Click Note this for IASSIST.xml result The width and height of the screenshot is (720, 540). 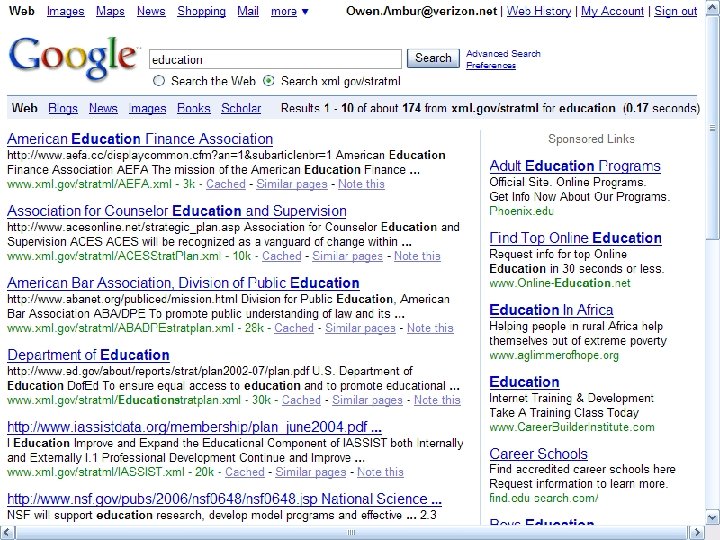pyautogui.click(x=381, y=472)
